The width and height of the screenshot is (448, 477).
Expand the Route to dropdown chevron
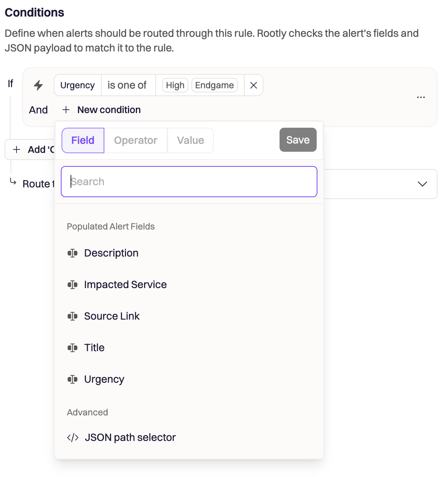coord(422,184)
